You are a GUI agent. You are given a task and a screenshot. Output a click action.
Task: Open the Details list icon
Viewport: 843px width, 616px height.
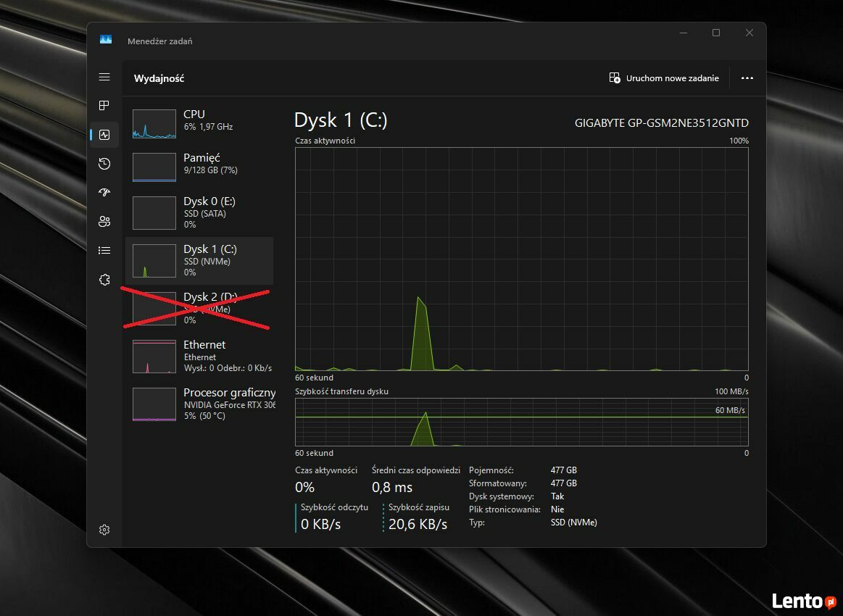coord(104,251)
